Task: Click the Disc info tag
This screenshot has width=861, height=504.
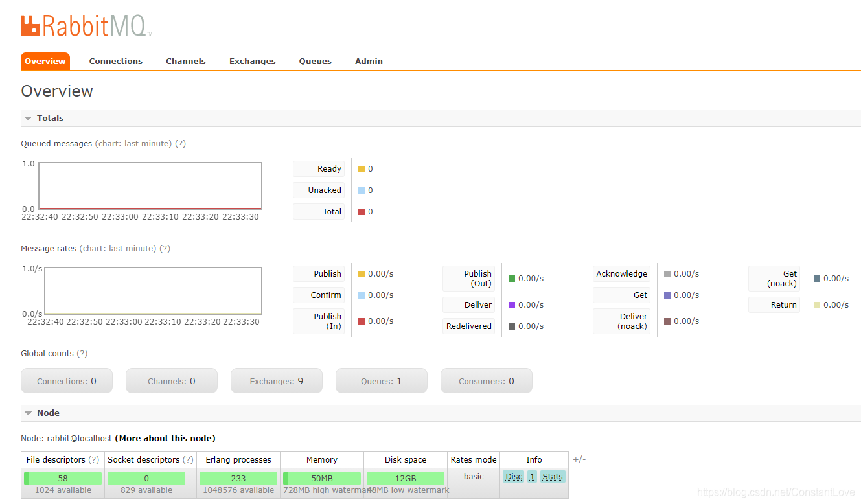Action: [x=514, y=477]
